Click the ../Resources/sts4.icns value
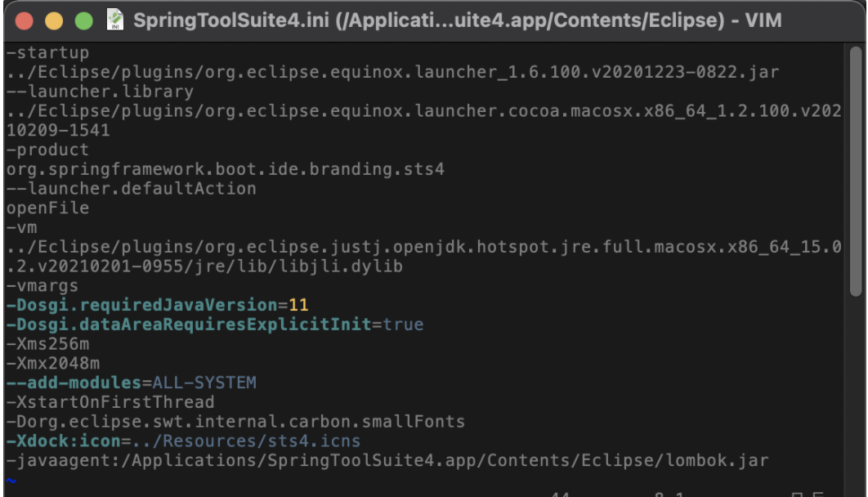The image size is (868, 497). point(246,441)
